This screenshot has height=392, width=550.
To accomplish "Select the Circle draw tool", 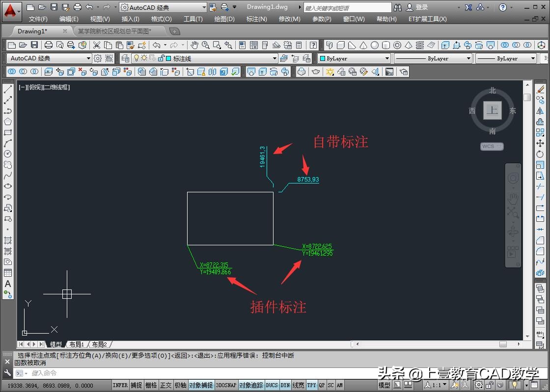I will point(8,154).
